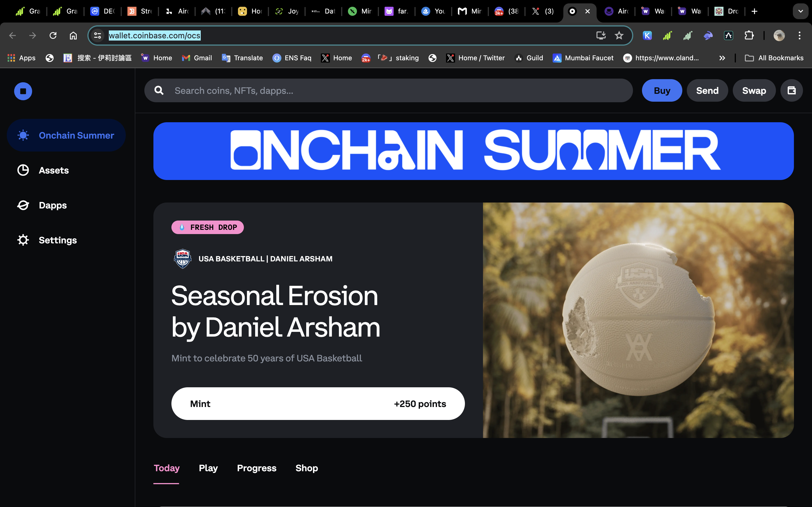Open the Shop tab

pos(307,468)
